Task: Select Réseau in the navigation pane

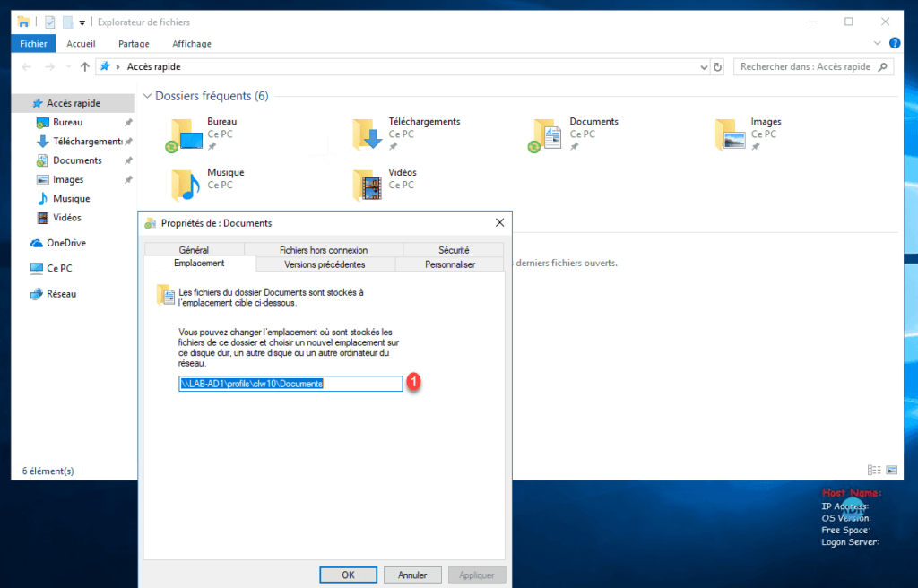Action: click(x=62, y=294)
